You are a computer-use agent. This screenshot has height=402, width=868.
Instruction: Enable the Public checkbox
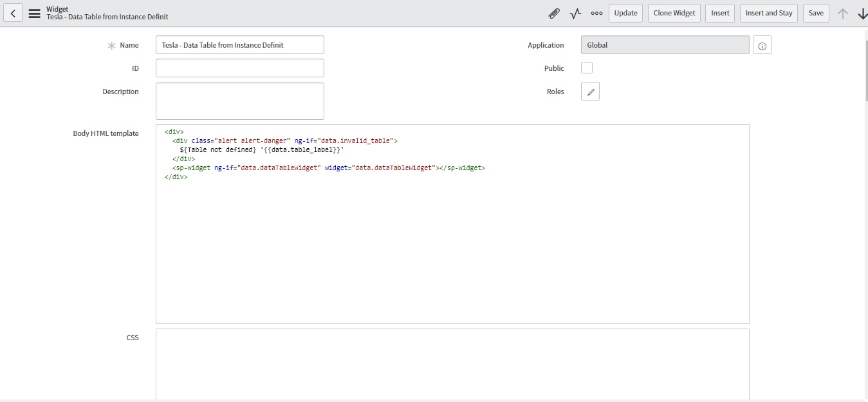pyautogui.click(x=587, y=68)
